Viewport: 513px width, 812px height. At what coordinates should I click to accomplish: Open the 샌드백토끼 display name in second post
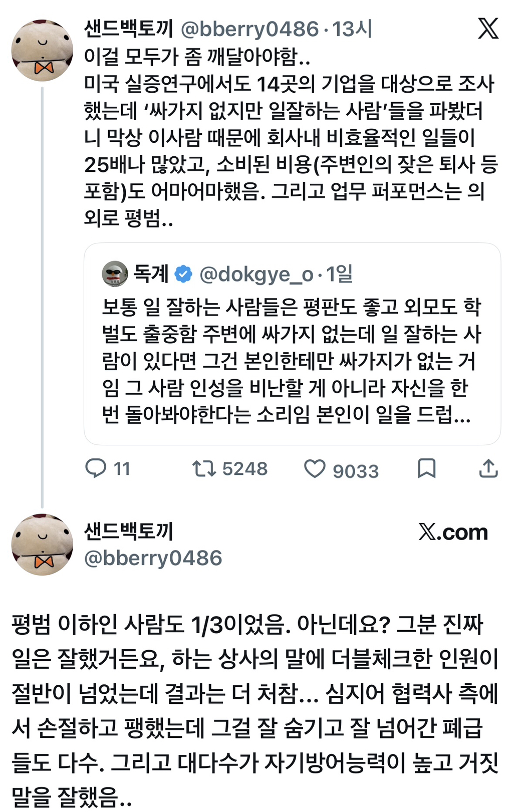(128, 530)
